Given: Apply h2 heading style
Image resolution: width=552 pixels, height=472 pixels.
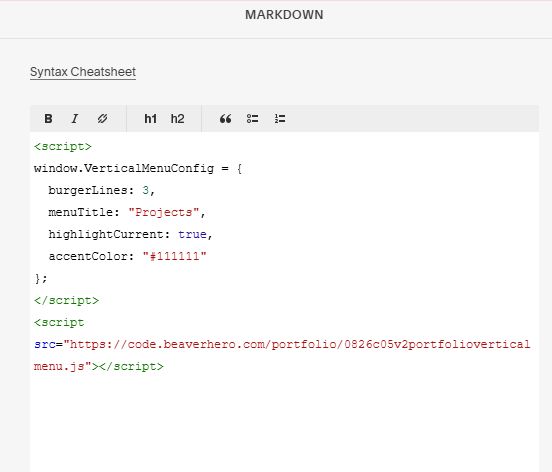Looking at the screenshot, I should coord(177,119).
